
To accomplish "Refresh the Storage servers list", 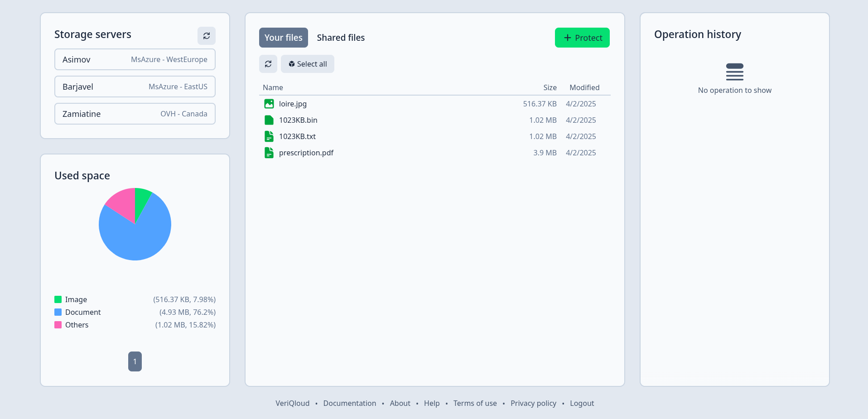I will [206, 36].
